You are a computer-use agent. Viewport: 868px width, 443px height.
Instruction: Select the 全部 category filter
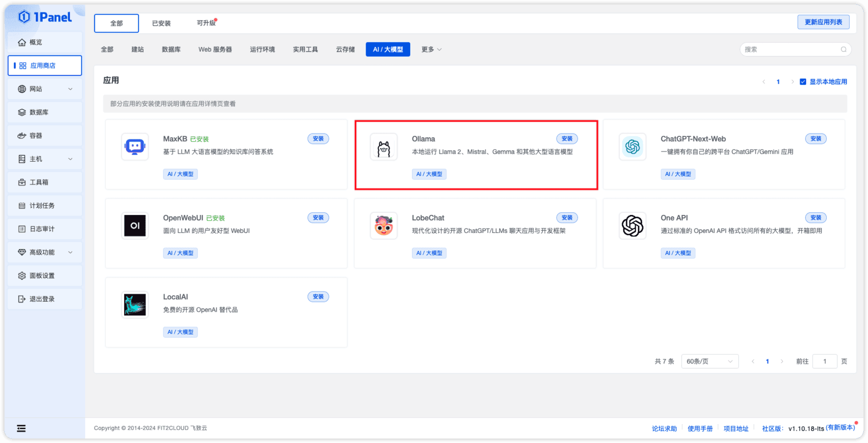[x=107, y=49]
